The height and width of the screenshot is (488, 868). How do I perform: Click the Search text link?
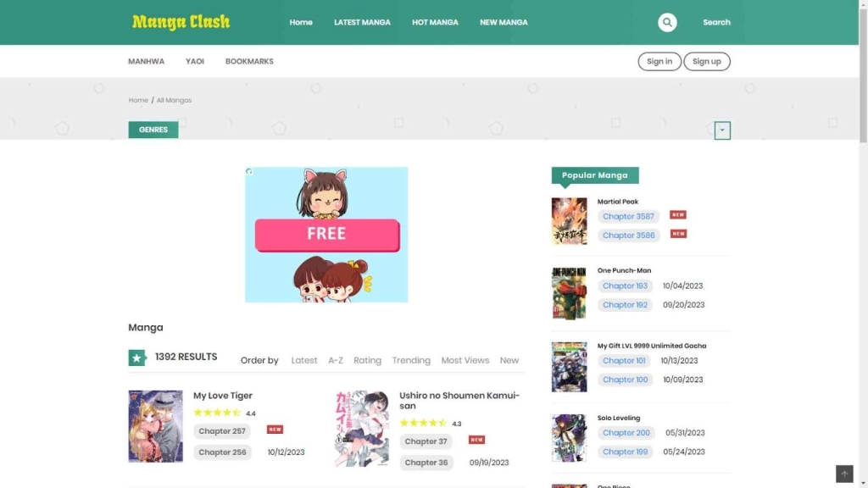click(x=716, y=22)
